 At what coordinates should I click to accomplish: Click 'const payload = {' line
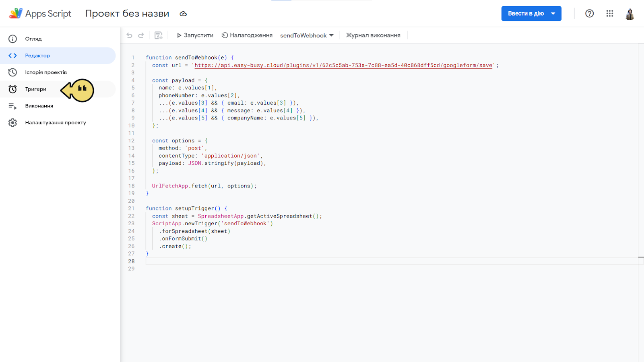point(180,80)
